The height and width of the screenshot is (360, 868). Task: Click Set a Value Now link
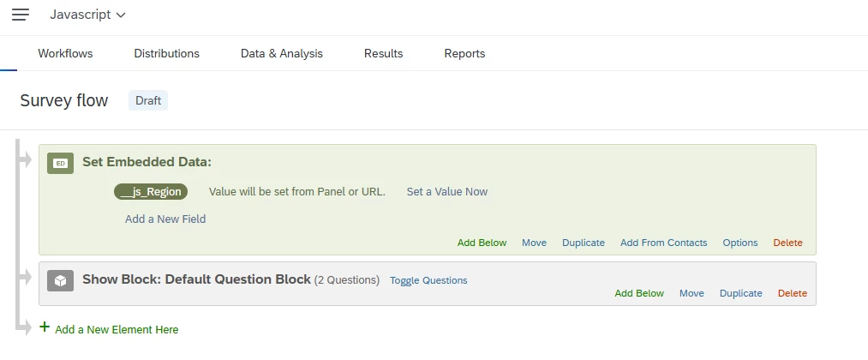pos(447,192)
